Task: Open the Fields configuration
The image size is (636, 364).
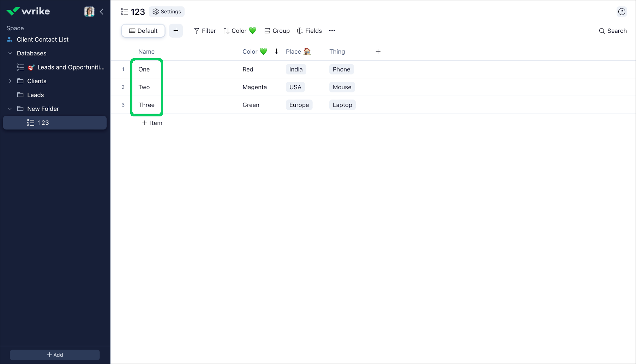Action: (310, 31)
